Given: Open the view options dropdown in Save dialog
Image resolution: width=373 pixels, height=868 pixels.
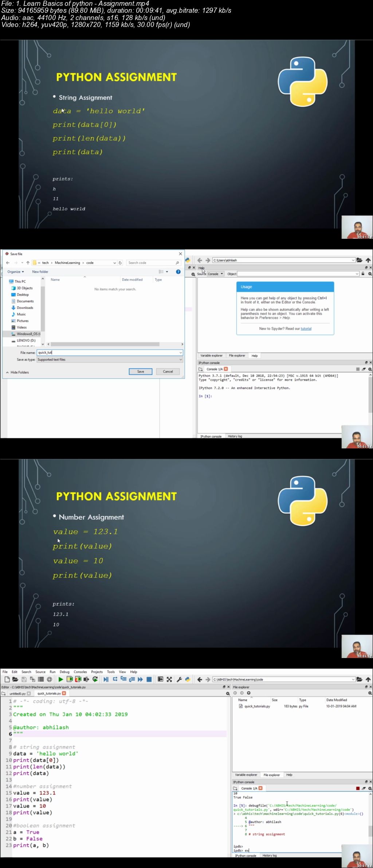Looking at the screenshot, I should (167, 272).
